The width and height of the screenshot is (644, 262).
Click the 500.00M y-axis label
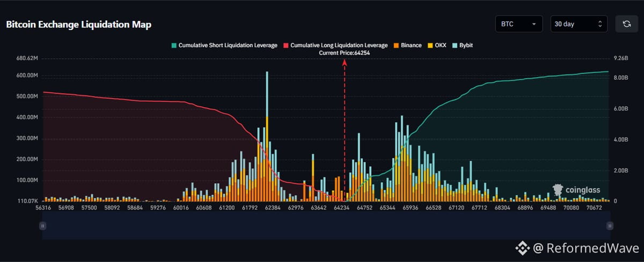(x=27, y=96)
